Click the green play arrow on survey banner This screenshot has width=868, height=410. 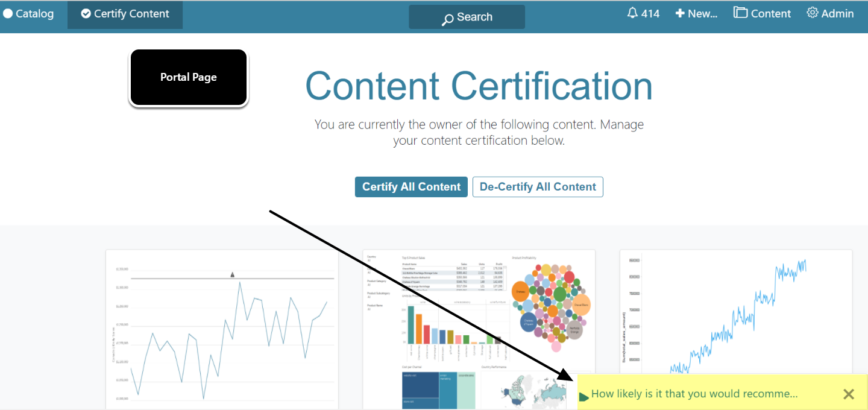(583, 394)
